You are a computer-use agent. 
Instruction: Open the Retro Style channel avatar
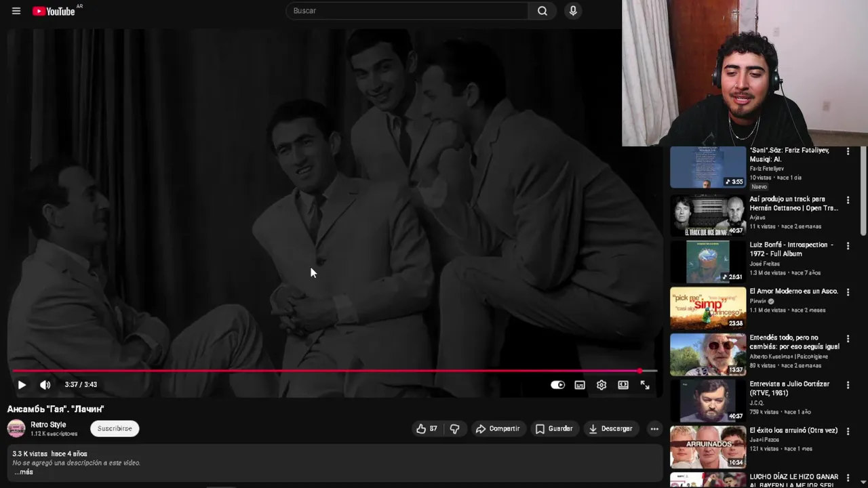click(x=16, y=428)
